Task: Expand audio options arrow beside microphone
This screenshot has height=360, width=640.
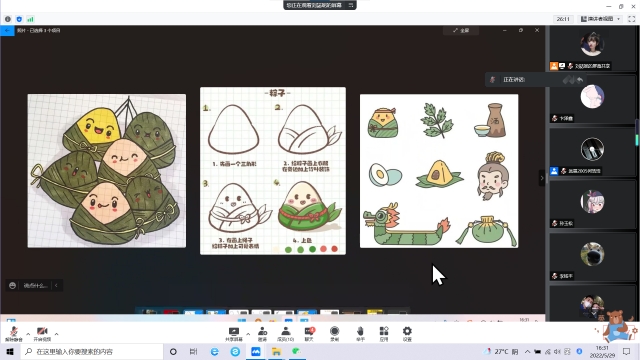Action: 28,334
